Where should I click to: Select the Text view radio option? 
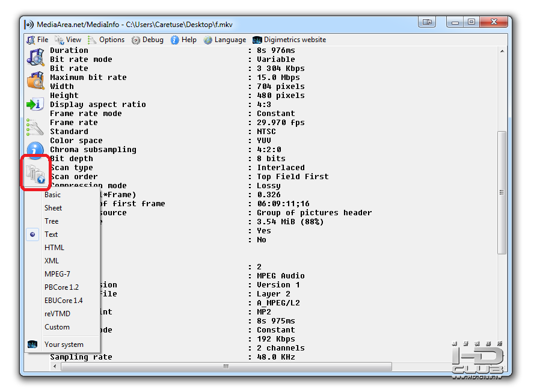click(x=63, y=234)
